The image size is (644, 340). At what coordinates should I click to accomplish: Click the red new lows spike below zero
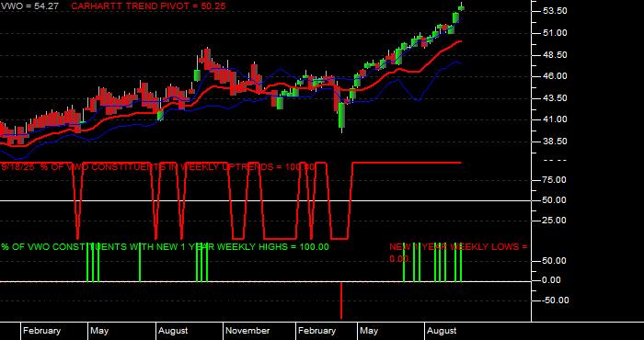341,300
